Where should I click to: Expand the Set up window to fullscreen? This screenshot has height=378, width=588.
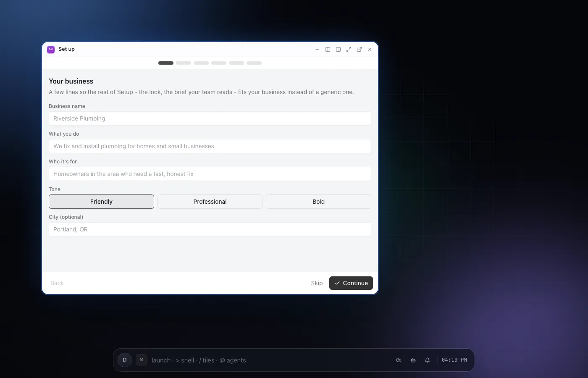coord(349,49)
